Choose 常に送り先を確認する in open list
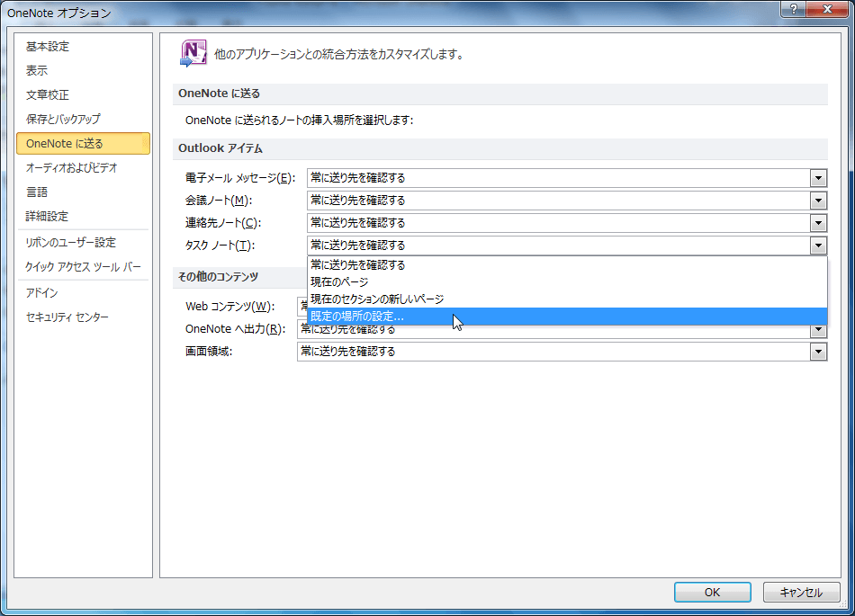The width and height of the screenshot is (855, 616). [567, 264]
